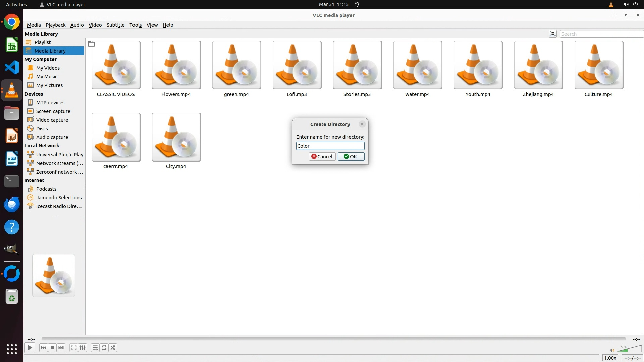Screen dimensions: 644x362
Task: Toggle the playlist view button
Action: 95,348
